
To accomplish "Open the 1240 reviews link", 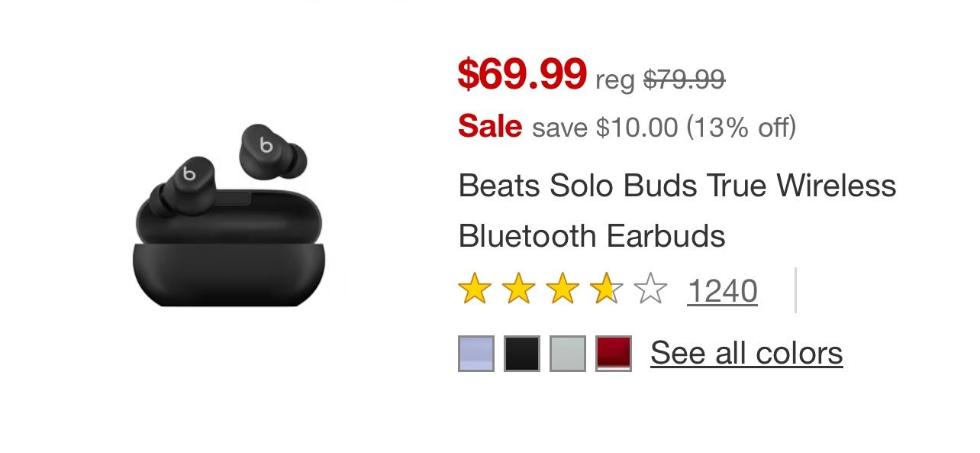I will [x=722, y=291].
